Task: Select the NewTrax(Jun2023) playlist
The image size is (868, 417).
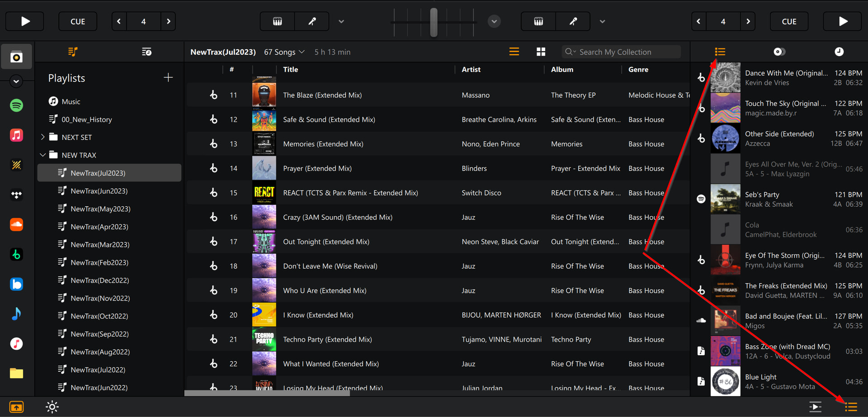Action: point(99,191)
